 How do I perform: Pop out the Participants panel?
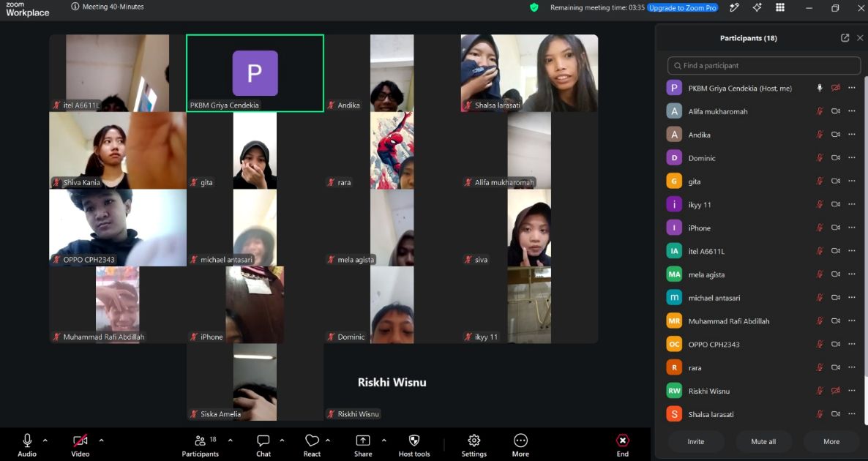[845, 38]
